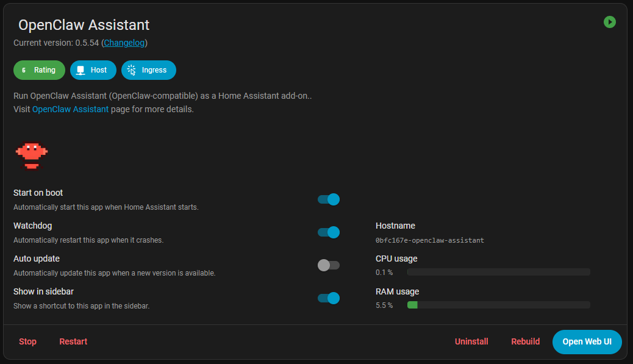Screen dimensions: 633x364
Task: Click the 'CPU usage' label
Action: (396, 259)
